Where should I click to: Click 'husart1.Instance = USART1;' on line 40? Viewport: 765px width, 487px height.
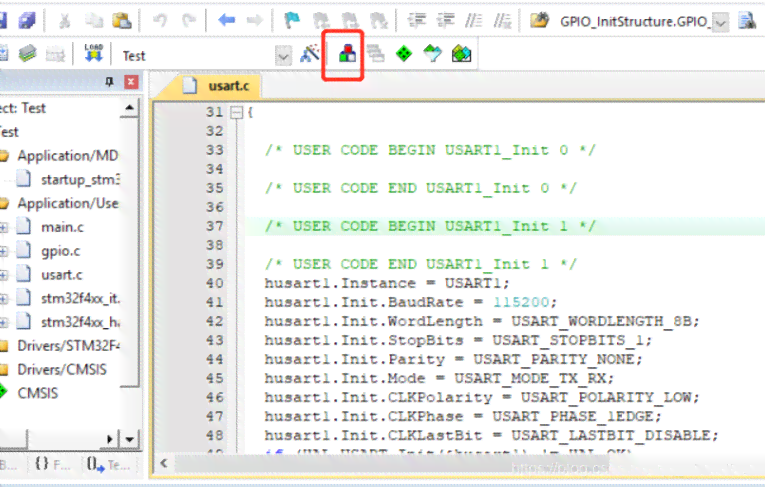[387, 284]
